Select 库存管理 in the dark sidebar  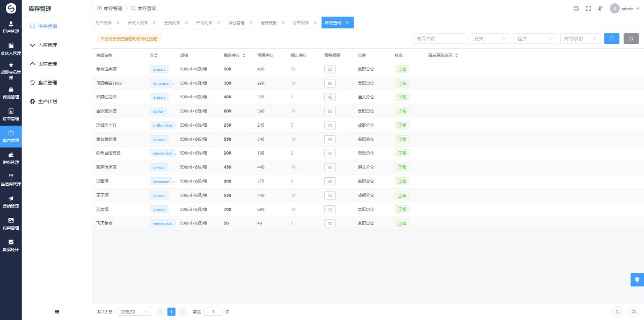click(11, 136)
